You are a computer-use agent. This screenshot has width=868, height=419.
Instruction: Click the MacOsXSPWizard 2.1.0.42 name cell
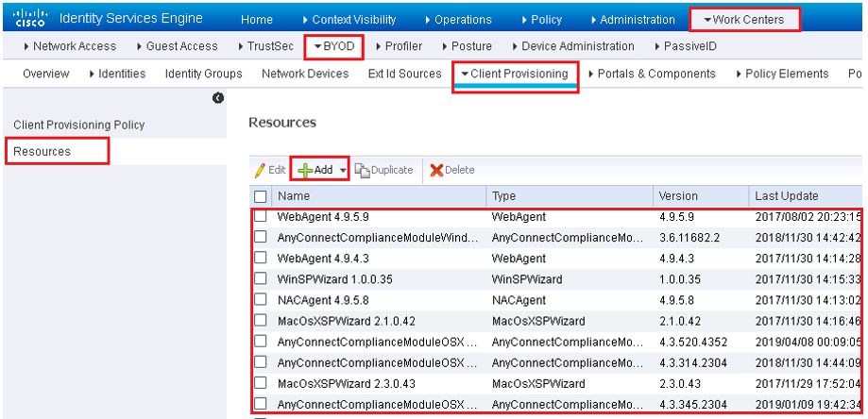click(x=346, y=321)
